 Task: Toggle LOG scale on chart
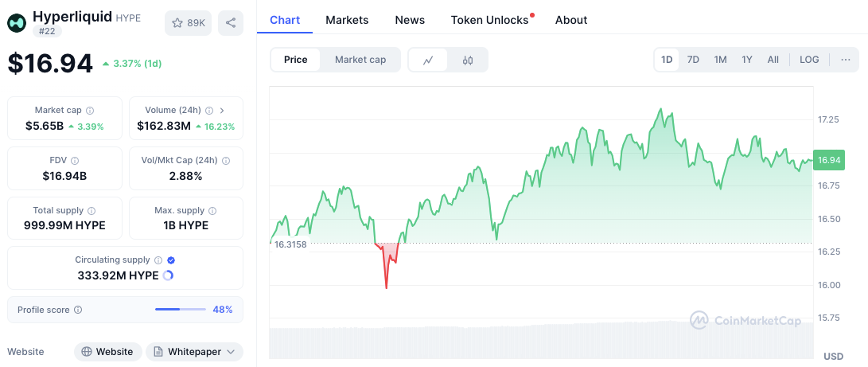[809, 60]
